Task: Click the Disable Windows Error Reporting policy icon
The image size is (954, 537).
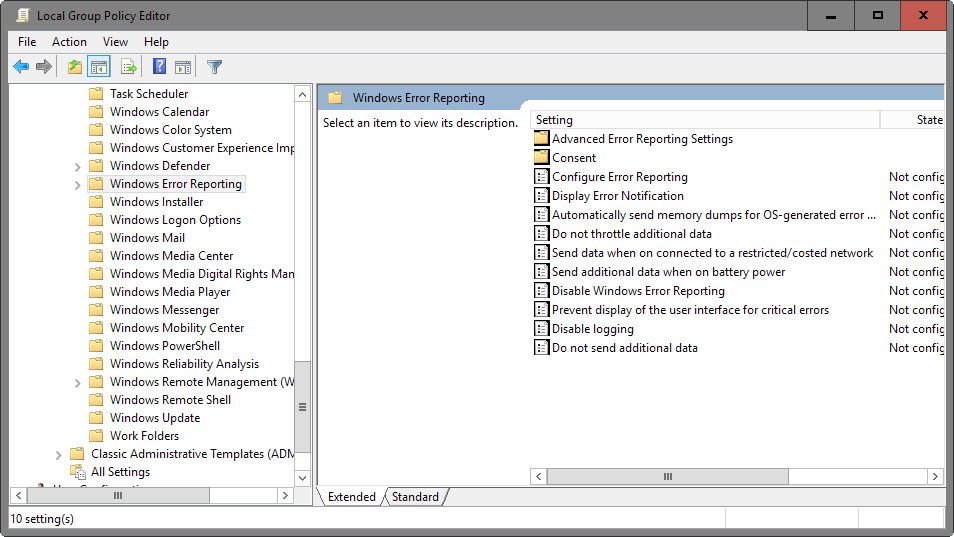Action: [x=541, y=291]
